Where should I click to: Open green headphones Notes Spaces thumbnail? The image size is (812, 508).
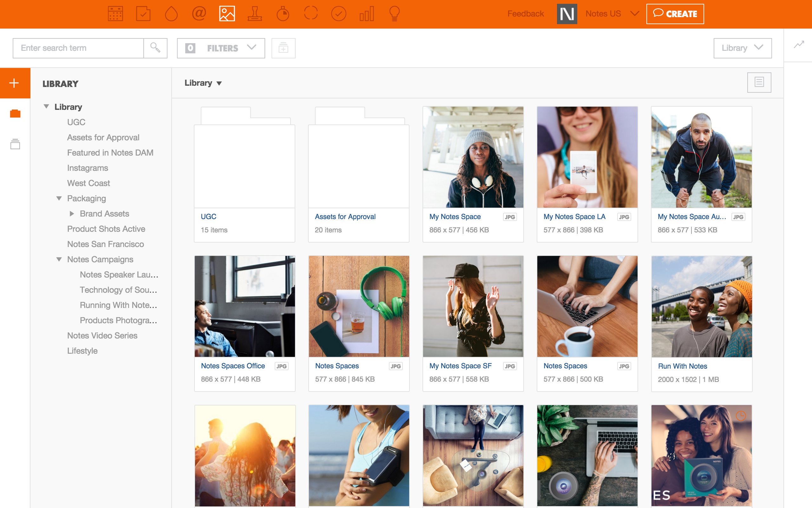[x=359, y=306]
